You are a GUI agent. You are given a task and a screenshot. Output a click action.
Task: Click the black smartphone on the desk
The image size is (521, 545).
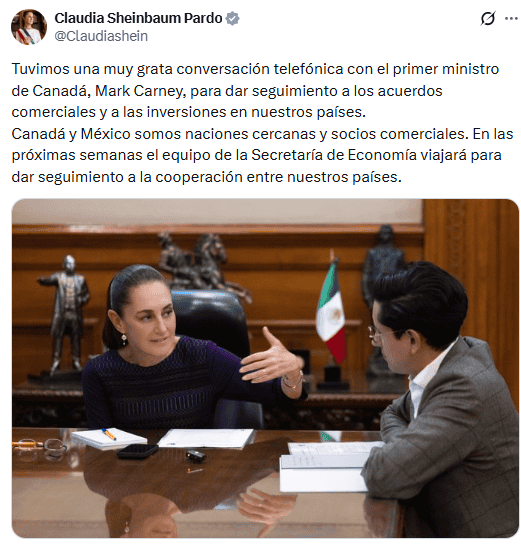(138, 450)
